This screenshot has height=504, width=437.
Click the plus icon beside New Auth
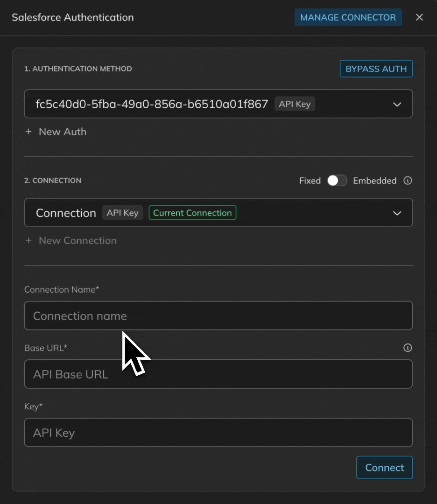point(28,132)
